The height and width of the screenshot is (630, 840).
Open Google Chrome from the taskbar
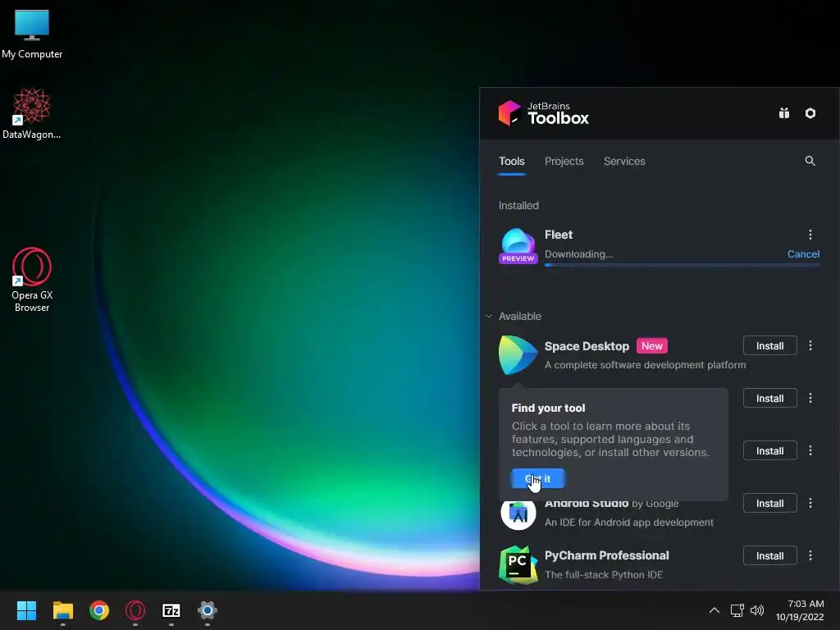[99, 610]
